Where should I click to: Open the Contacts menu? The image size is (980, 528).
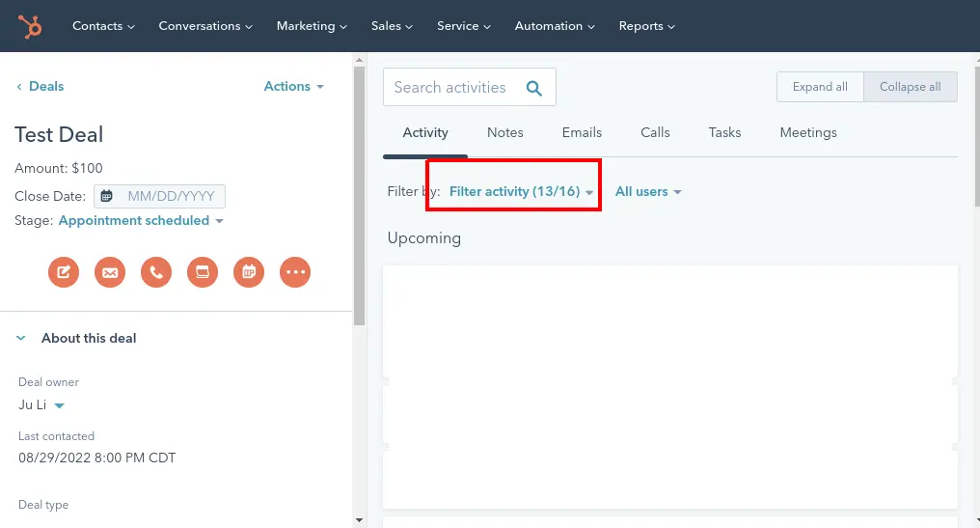(103, 26)
